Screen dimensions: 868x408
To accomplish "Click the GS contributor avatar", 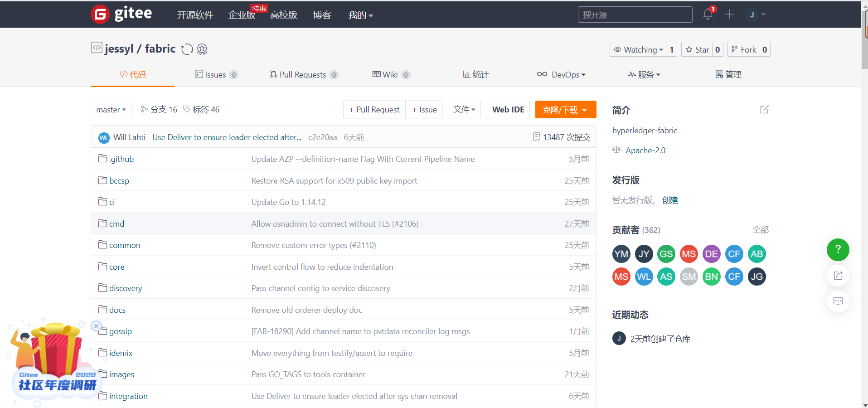I will [666, 254].
